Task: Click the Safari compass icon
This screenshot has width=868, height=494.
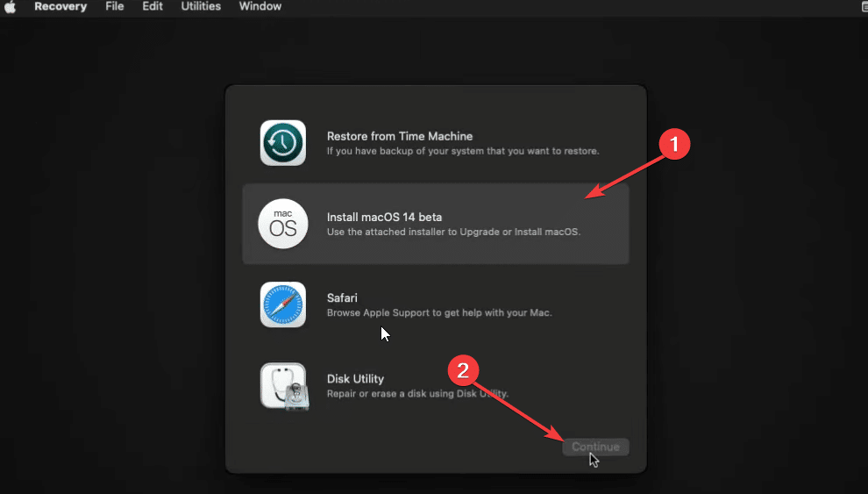Action: [283, 304]
